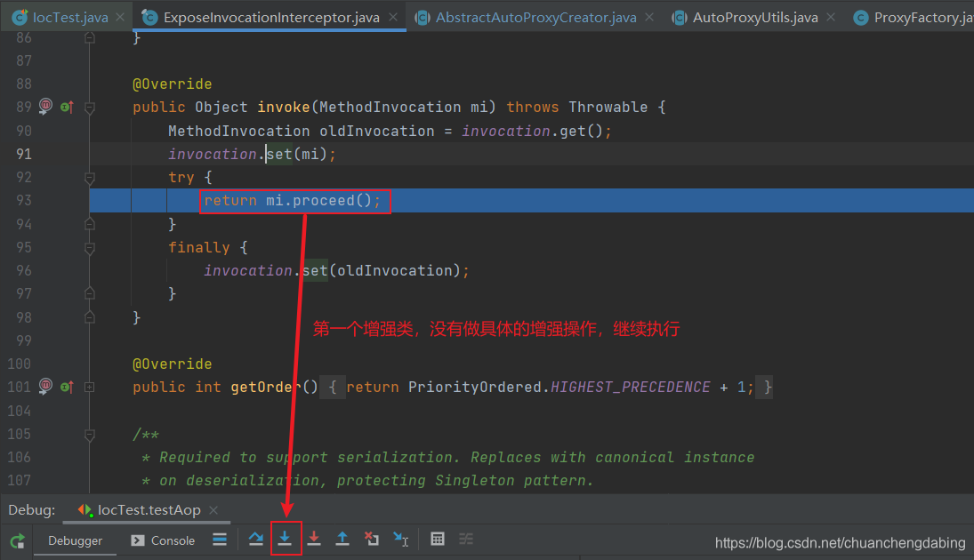
Task: Click the Show Execution Point icon
Action: click(x=220, y=539)
